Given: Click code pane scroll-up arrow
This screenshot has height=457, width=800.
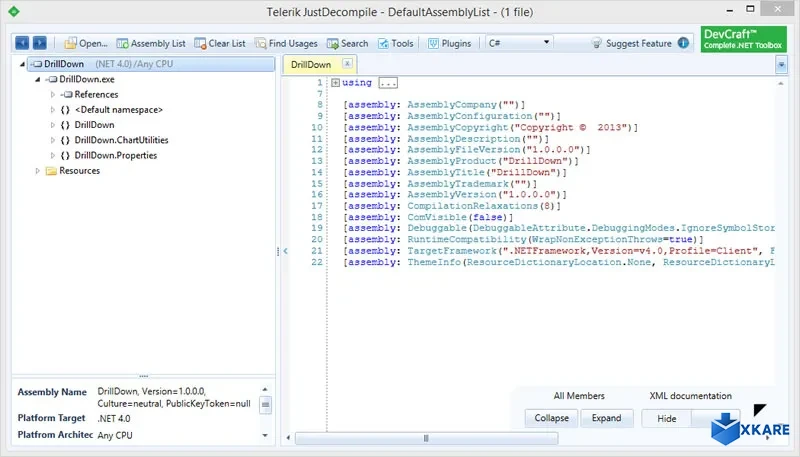Looking at the screenshot, I should click(x=781, y=84).
